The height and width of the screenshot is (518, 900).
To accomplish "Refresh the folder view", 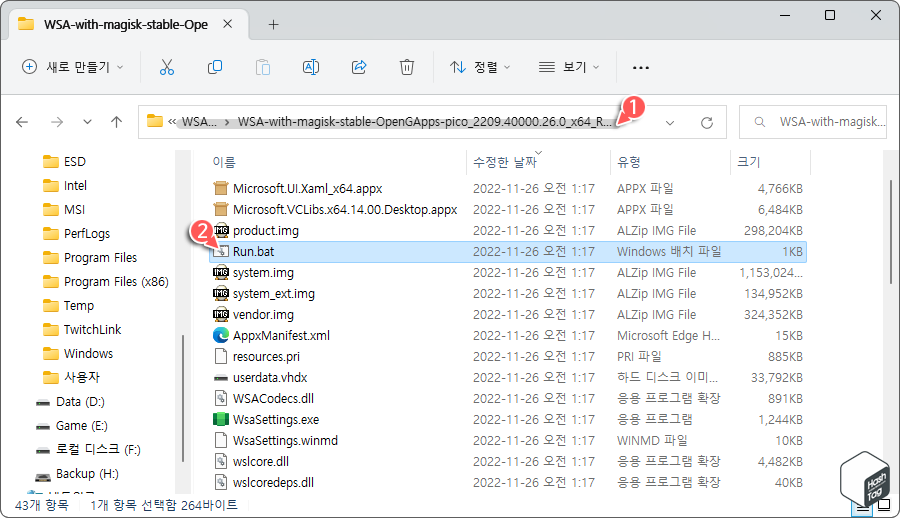I will tap(707, 122).
